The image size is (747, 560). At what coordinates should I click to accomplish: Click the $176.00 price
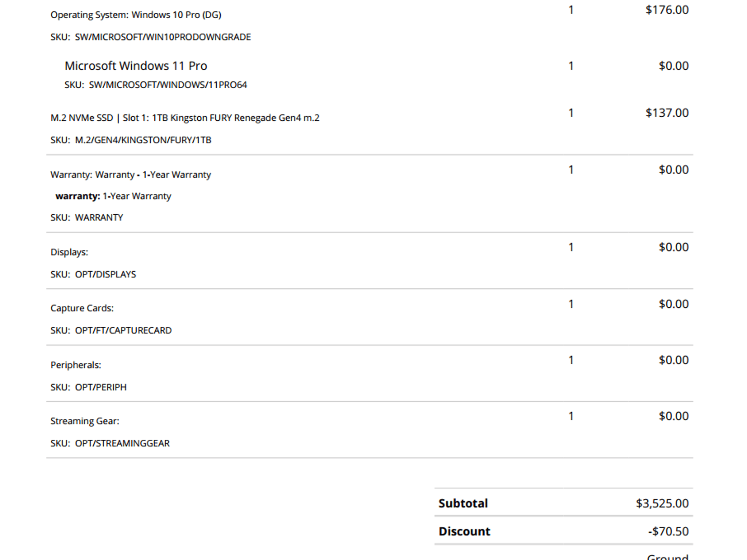667,10
